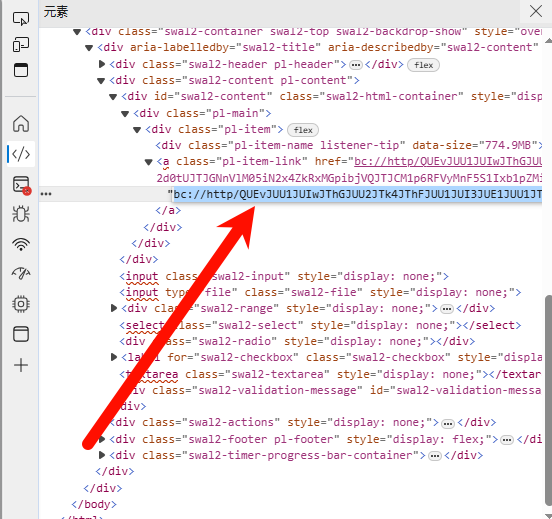Expand the swal2-header pl-header div
The height and width of the screenshot is (519, 552).
102,64
